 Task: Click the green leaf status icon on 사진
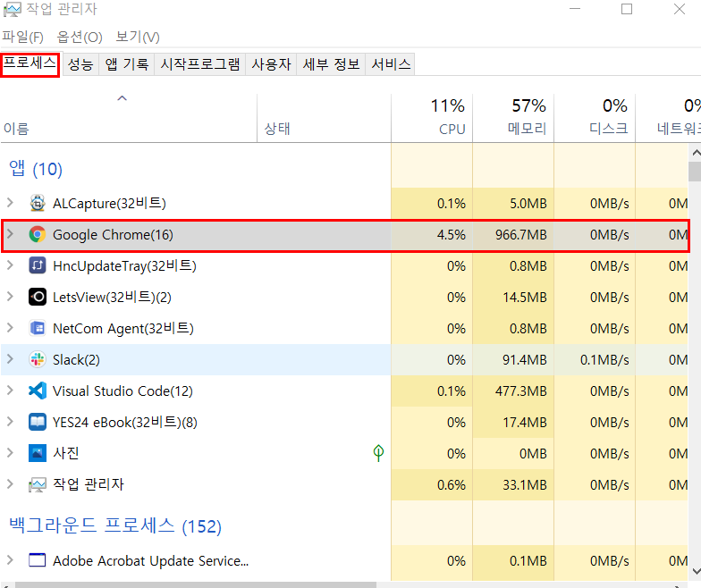click(x=378, y=452)
